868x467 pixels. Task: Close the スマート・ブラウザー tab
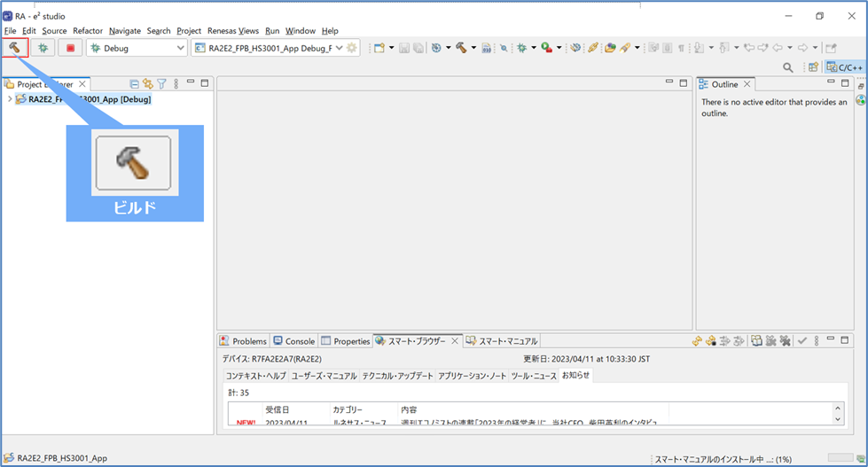[x=455, y=341]
